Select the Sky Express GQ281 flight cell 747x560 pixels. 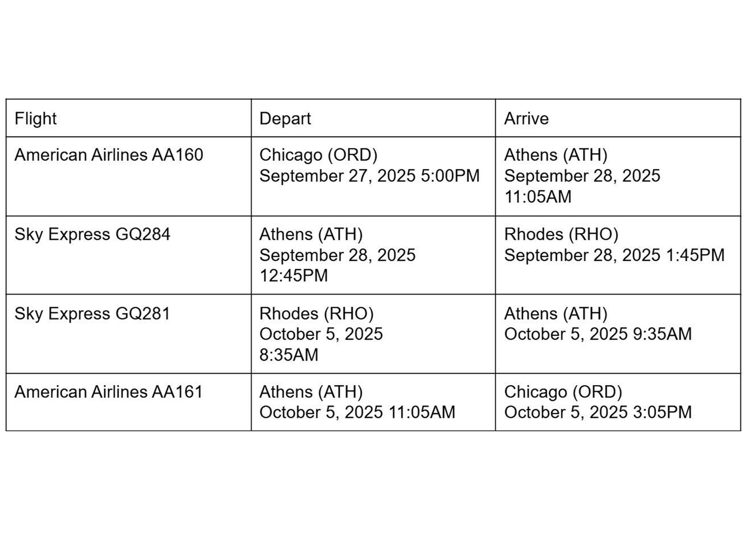[x=92, y=313]
